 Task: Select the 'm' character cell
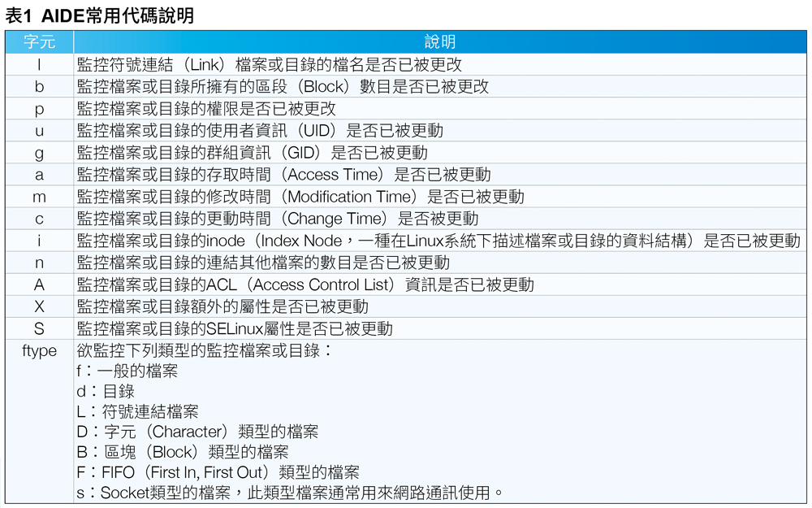39,197
